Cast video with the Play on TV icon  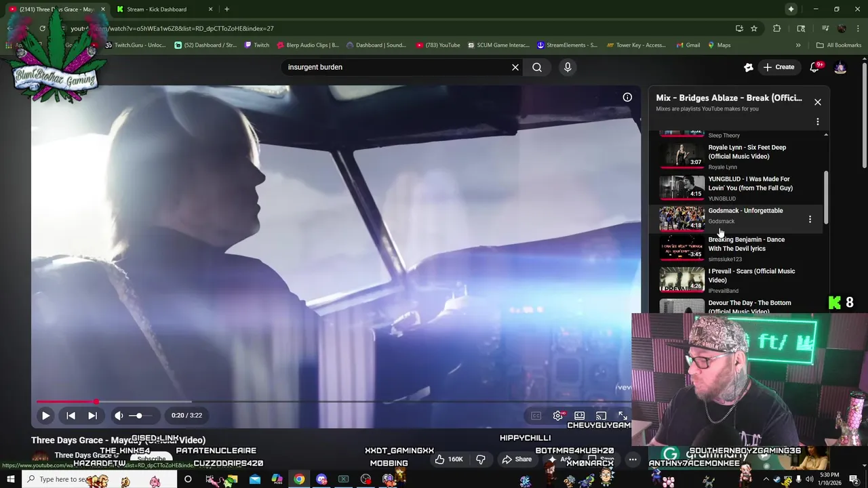[601, 415]
